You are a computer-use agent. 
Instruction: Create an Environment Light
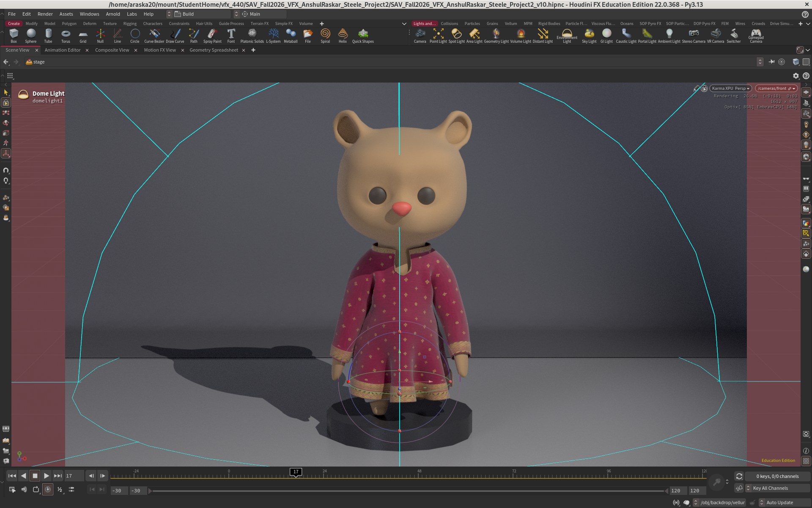[x=567, y=36]
